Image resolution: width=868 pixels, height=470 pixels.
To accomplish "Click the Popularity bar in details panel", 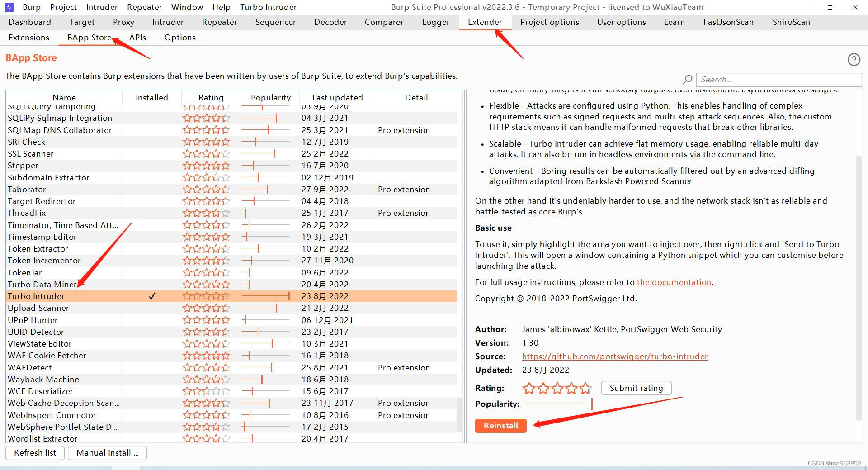I will (x=557, y=404).
